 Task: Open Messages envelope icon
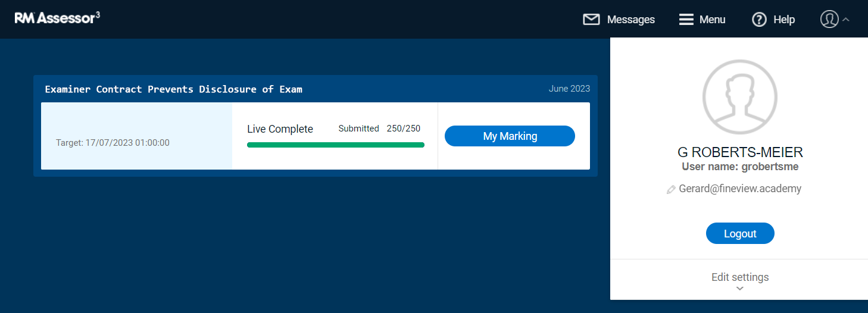(x=591, y=20)
